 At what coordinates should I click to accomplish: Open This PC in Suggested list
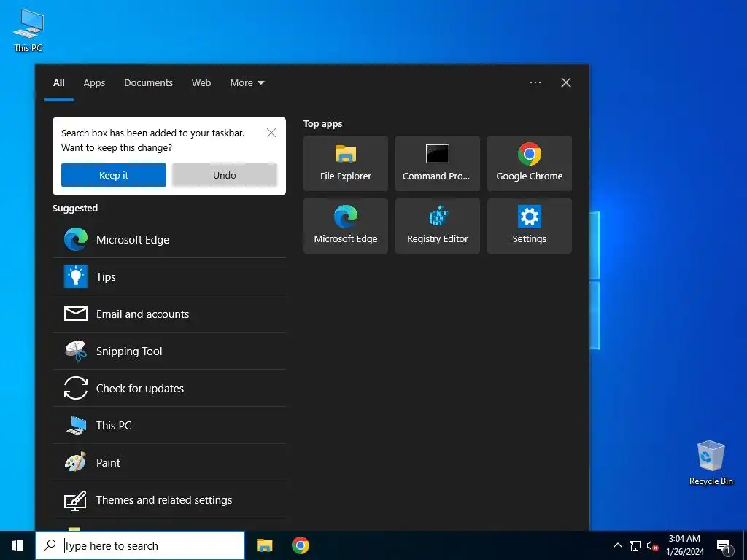[x=169, y=425]
